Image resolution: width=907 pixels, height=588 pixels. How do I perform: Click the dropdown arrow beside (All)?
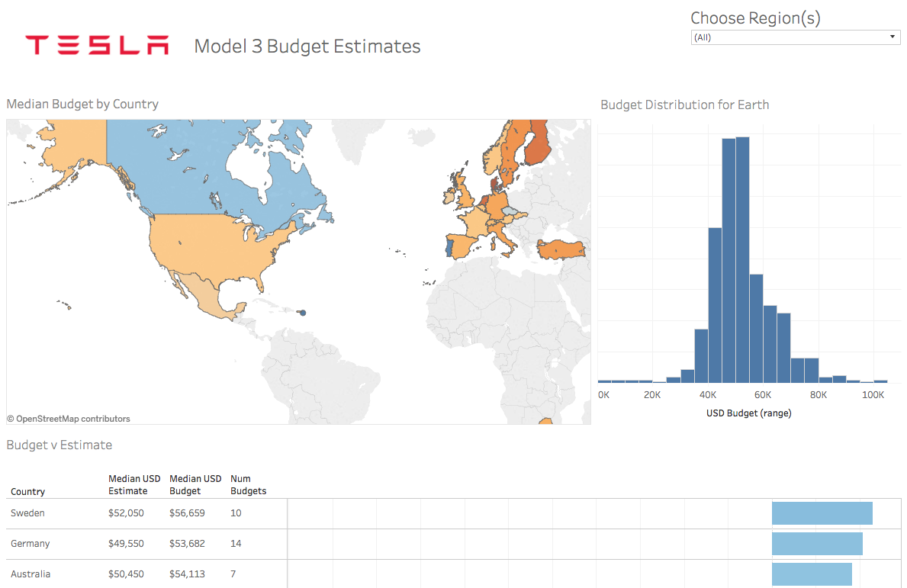(893, 37)
